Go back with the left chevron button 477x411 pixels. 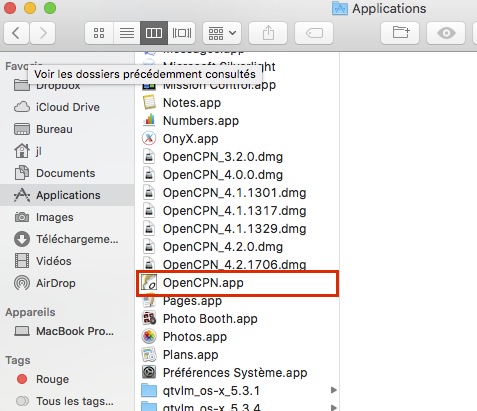[16, 33]
